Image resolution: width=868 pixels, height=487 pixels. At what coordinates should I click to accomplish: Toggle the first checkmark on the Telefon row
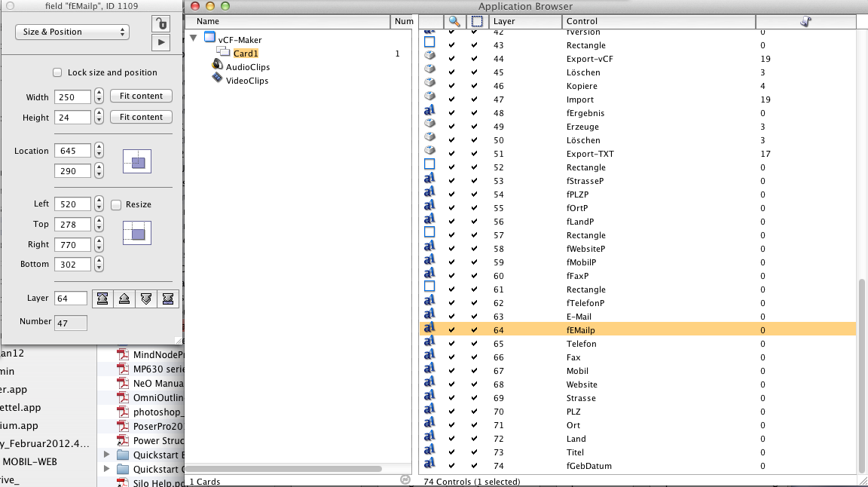tap(452, 344)
